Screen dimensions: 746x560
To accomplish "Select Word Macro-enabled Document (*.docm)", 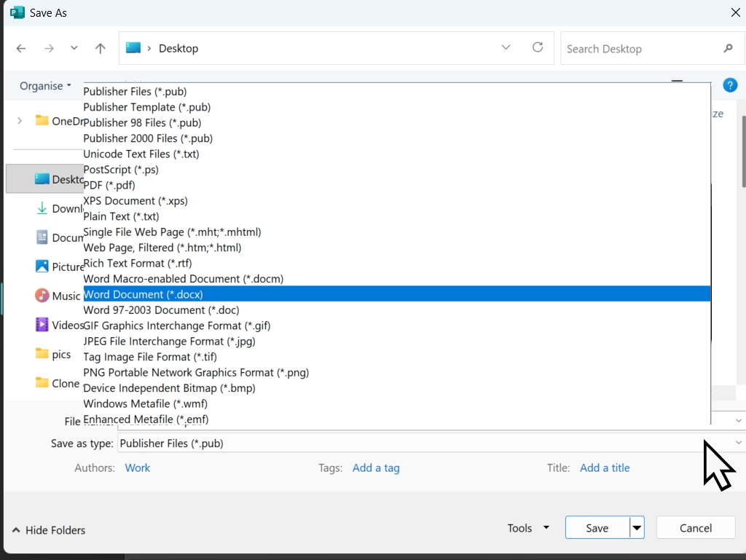I will [x=397, y=279].
